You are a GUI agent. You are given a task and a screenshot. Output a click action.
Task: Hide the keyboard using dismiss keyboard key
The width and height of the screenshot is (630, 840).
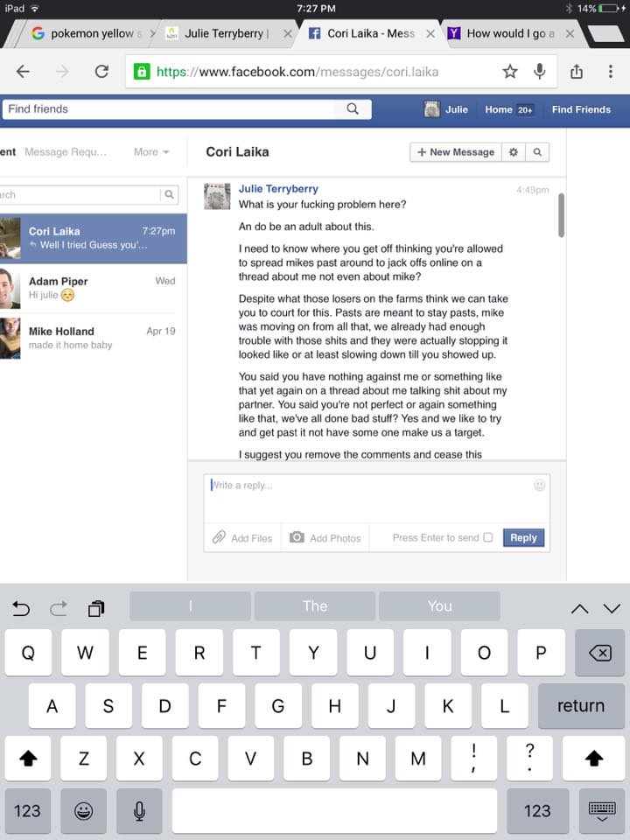pyautogui.click(x=602, y=811)
